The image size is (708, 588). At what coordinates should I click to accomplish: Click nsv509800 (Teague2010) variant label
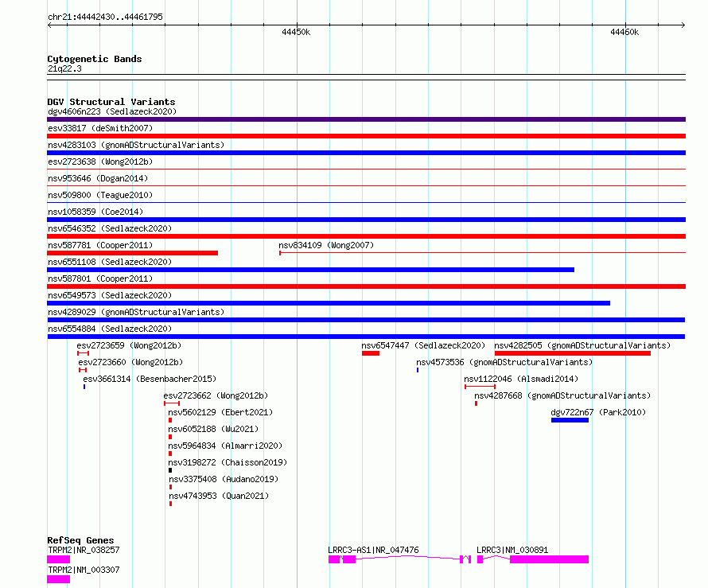(x=100, y=195)
